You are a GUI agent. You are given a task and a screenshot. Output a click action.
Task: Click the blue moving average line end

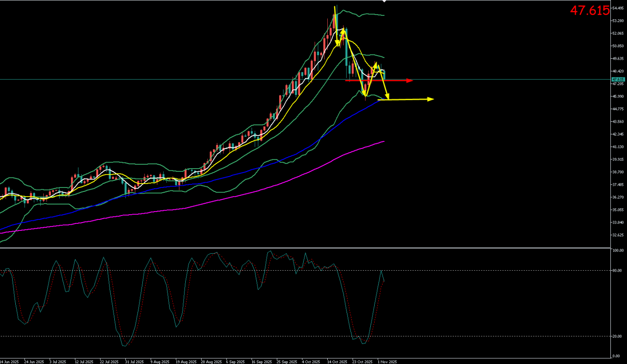[378, 101]
